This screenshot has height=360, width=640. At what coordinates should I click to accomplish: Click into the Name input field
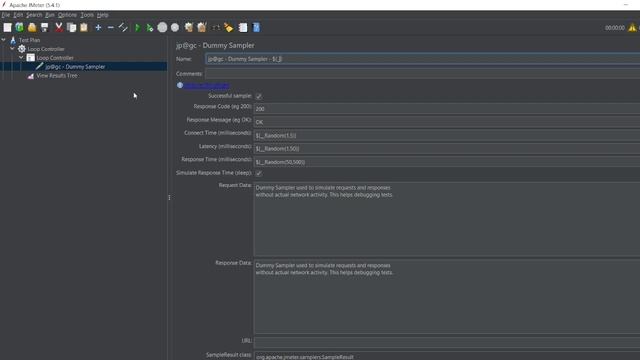click(422, 59)
